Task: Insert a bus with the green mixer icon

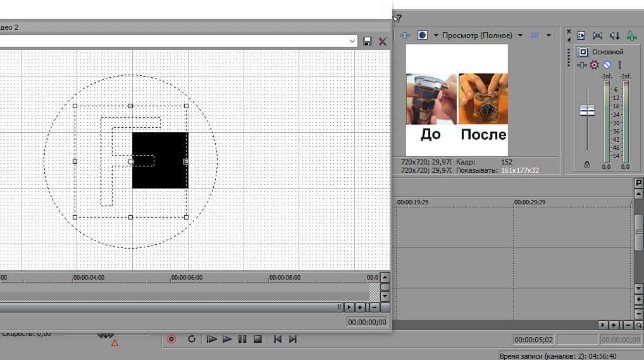Action: 631,35
